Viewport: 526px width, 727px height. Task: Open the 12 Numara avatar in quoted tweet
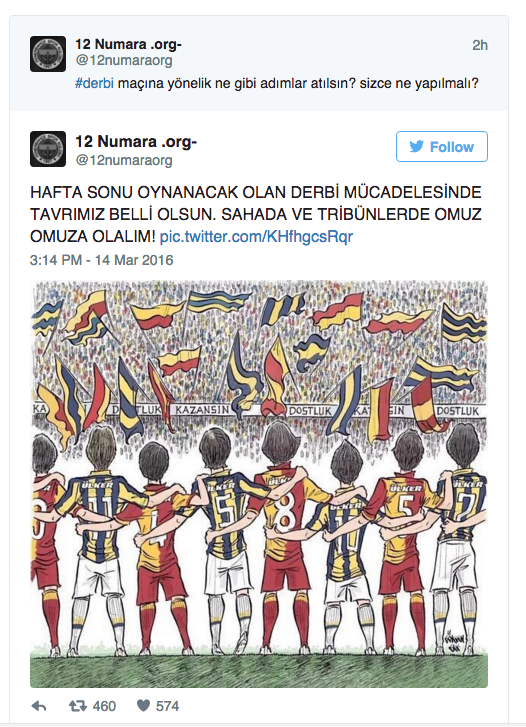[x=48, y=54]
